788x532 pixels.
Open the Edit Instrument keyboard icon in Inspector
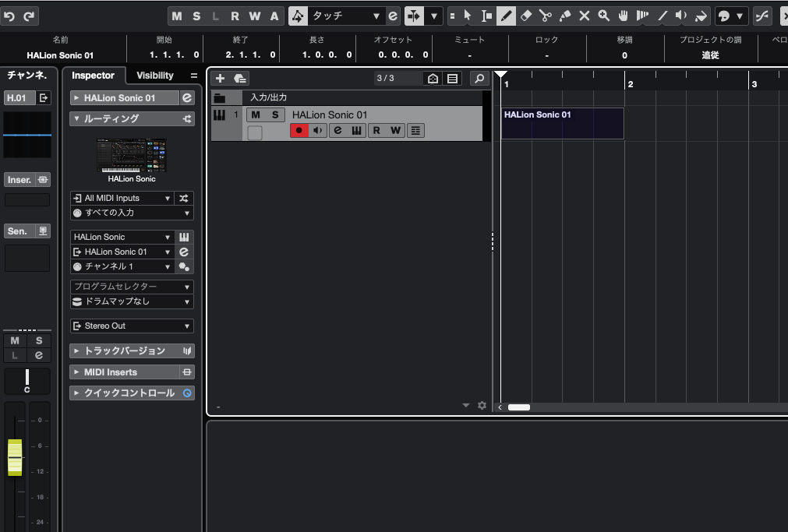point(184,237)
